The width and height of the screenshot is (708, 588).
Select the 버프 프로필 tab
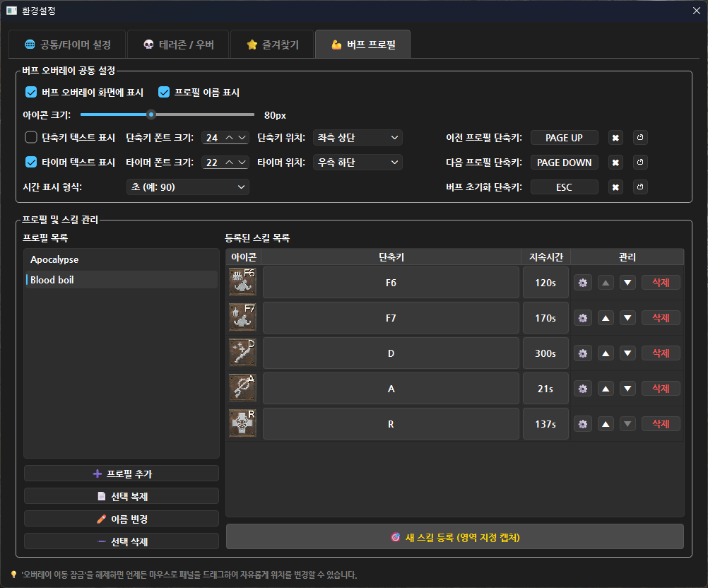point(362,45)
